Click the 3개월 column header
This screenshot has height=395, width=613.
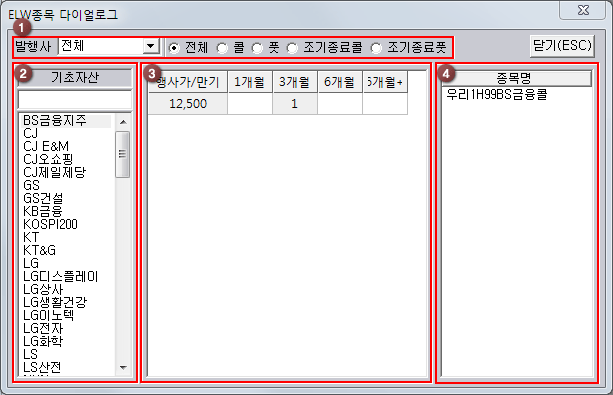(x=294, y=82)
